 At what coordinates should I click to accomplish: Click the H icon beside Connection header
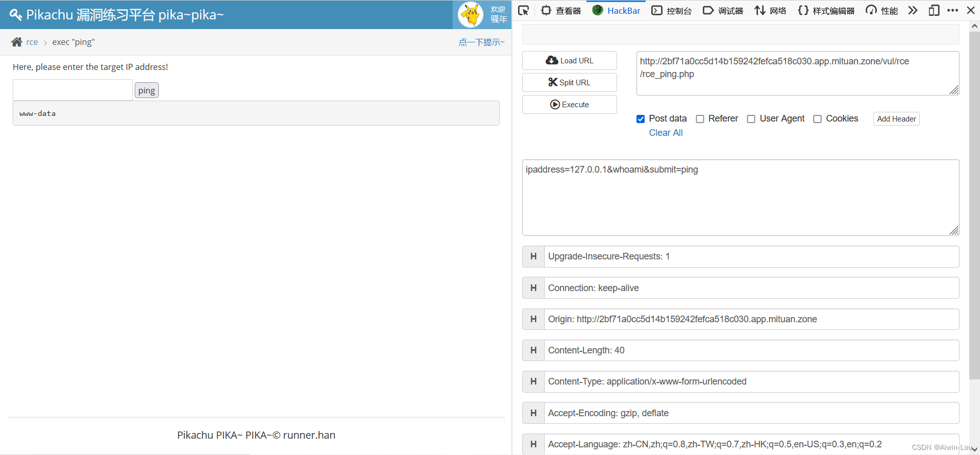pyautogui.click(x=533, y=288)
